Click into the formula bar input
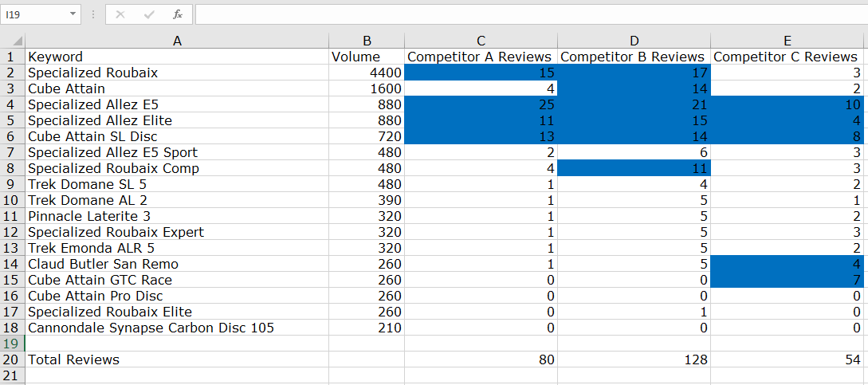 click(532, 15)
